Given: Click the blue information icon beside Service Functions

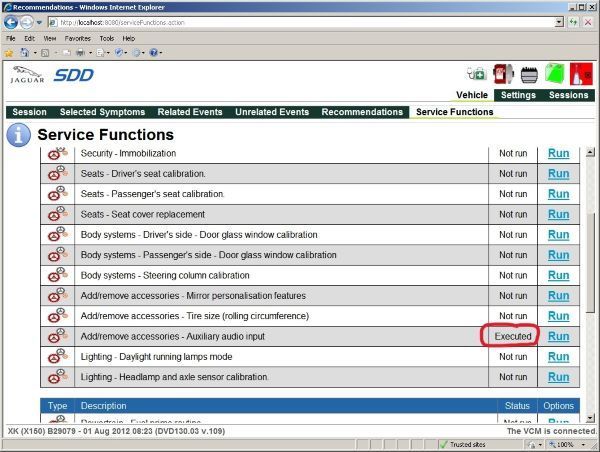Looking at the screenshot, I should (x=17, y=135).
